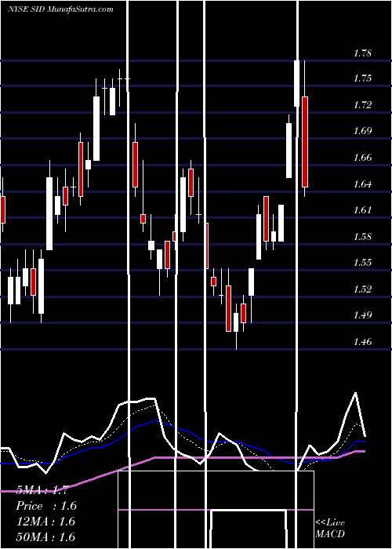Click the 1.61 price axis label

pos(362,210)
